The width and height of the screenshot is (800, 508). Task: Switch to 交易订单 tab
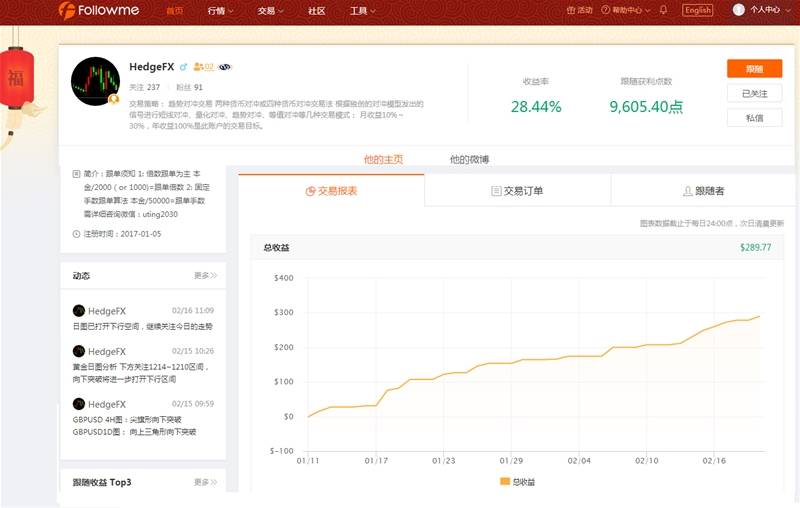point(517,191)
